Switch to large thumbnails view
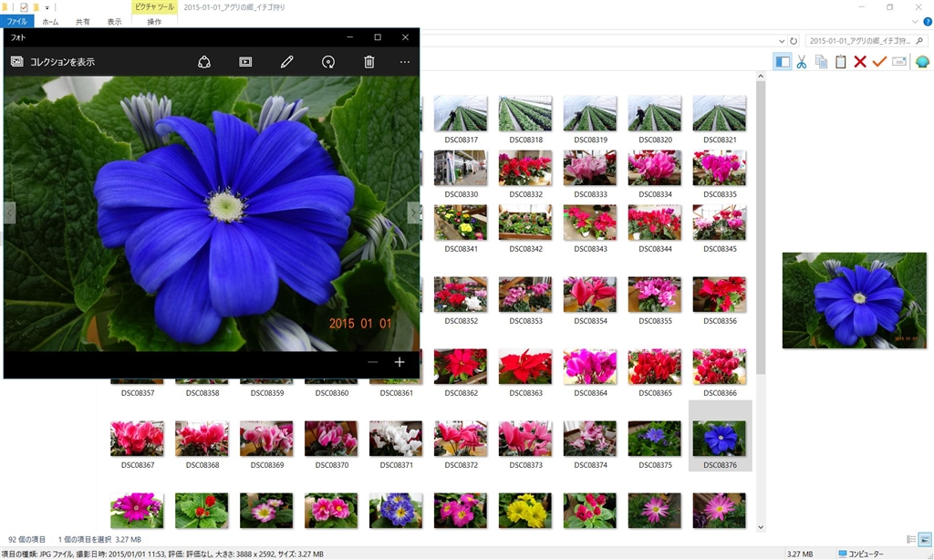This screenshot has height=560, width=934. pyautogui.click(x=925, y=540)
